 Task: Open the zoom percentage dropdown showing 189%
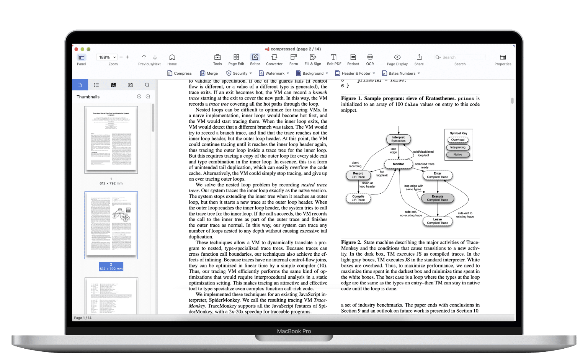point(107,57)
